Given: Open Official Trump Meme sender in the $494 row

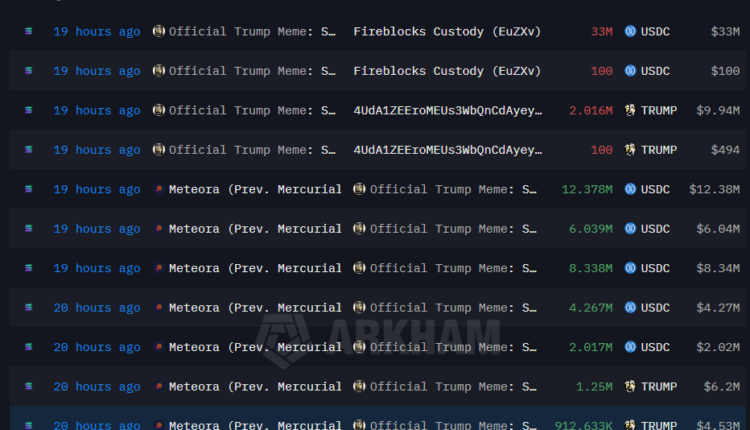Looking at the screenshot, I should [x=252, y=150].
